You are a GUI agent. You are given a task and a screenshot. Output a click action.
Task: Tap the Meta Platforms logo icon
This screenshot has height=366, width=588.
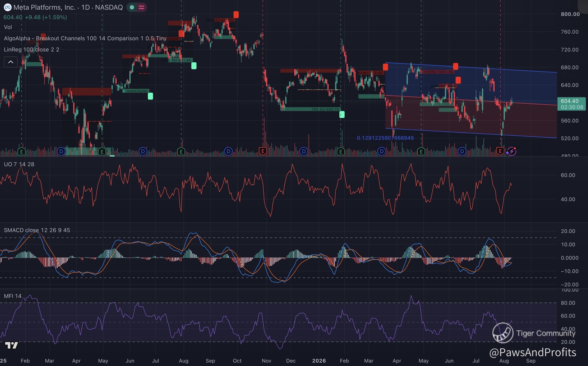[x=8, y=8]
